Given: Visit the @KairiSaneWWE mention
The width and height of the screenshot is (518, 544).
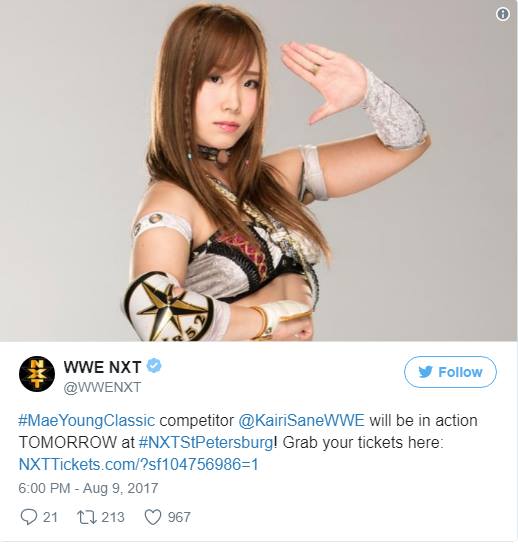Looking at the screenshot, I should pyautogui.click(x=301, y=420).
